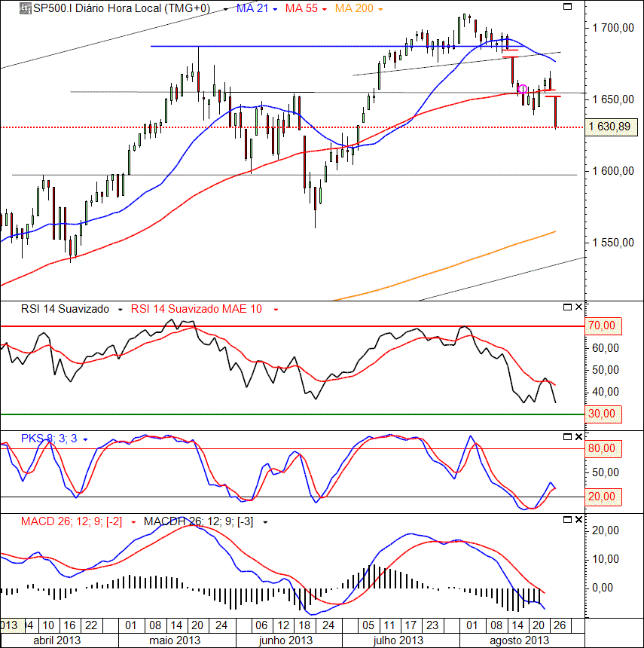The image size is (644, 648).
Task: Click the RSI 70,00 level label
Action: point(603,326)
